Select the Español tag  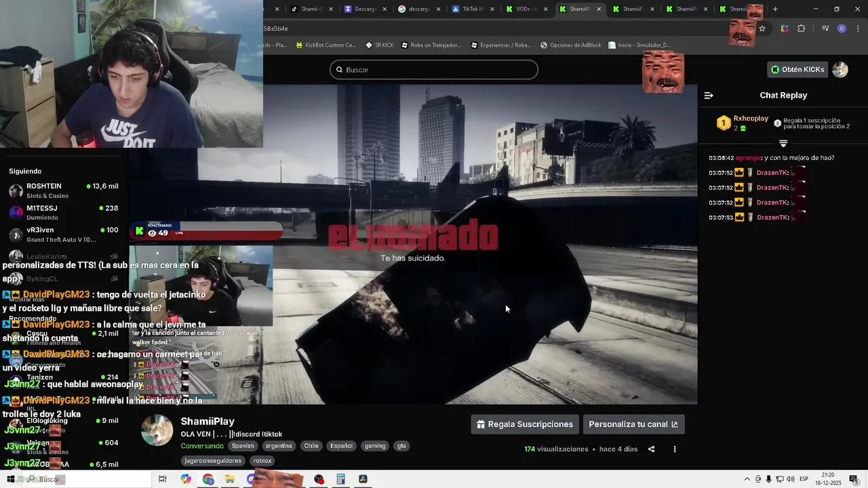coord(341,446)
